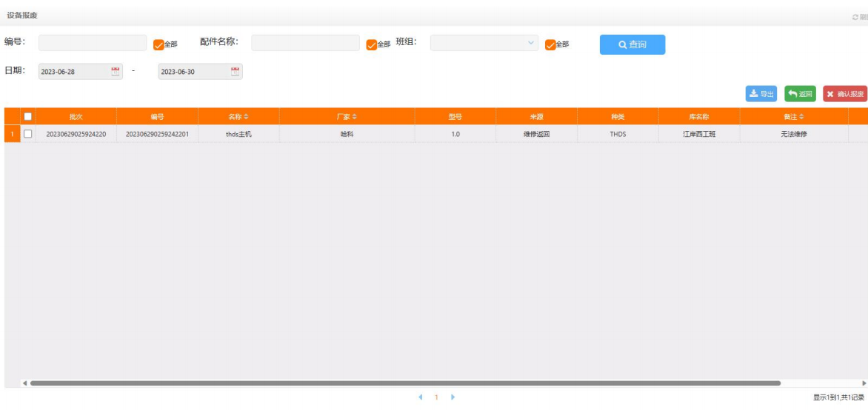Open the end date calendar picker icon

[x=235, y=72]
